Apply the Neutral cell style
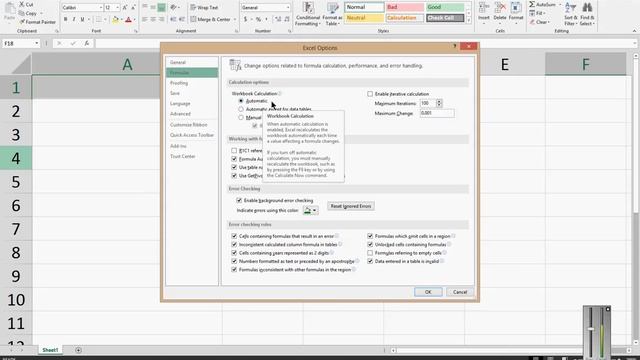Image resolution: width=640 pixels, height=360 pixels. 364,18
